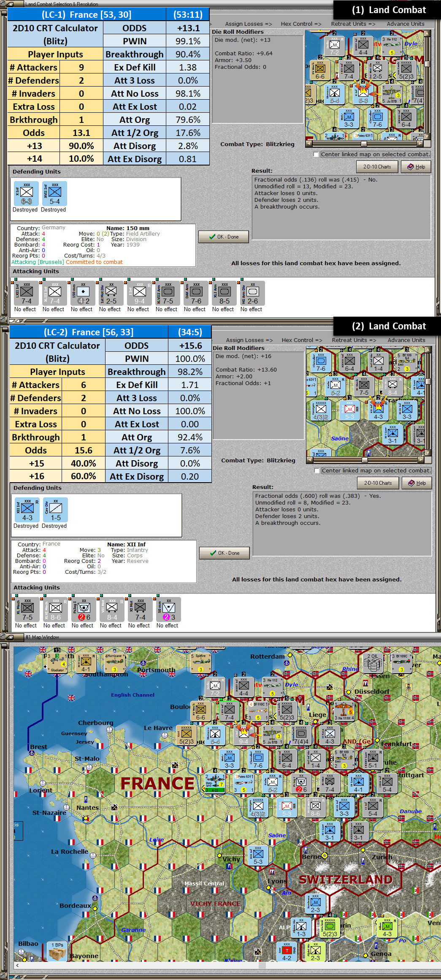Click Breakthrough 90.4% value in LC-1 calculator
The width and height of the screenshot is (441, 980).
pos(188,54)
